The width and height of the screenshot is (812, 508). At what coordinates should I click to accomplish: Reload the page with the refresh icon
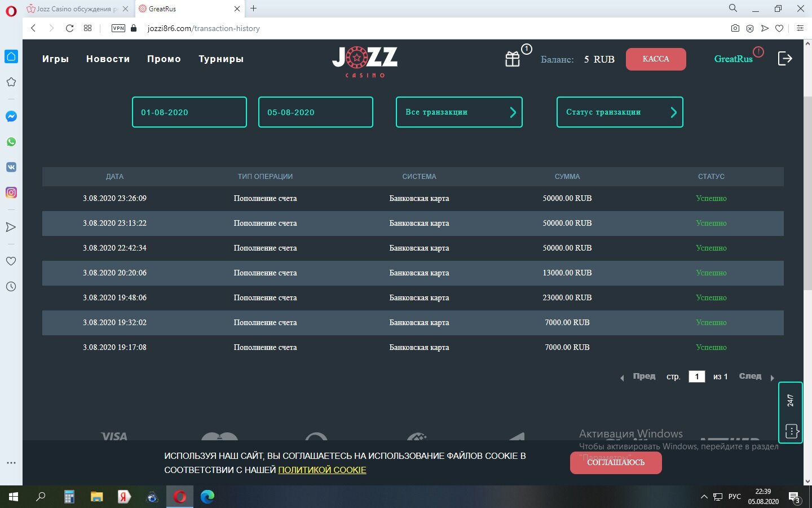coord(69,28)
